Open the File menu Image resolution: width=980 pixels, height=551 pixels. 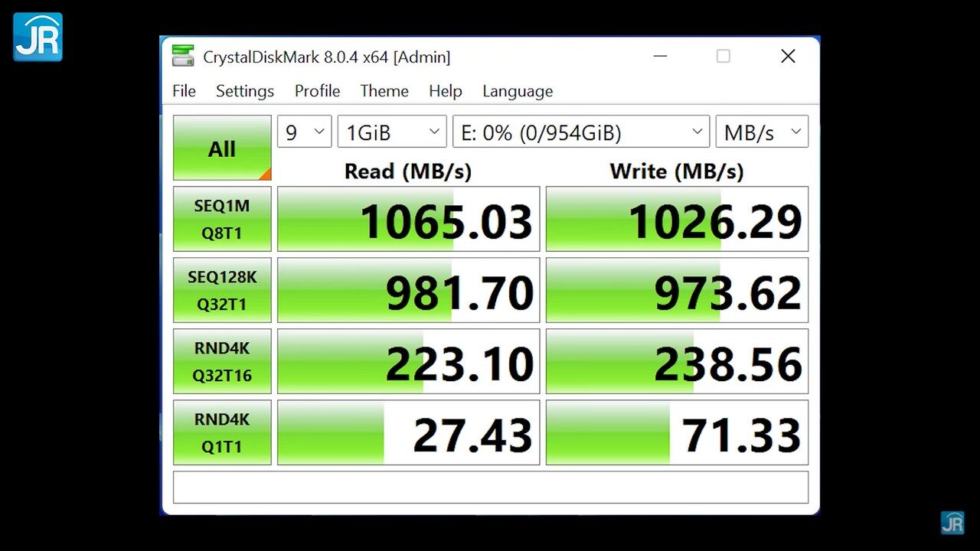tap(184, 91)
